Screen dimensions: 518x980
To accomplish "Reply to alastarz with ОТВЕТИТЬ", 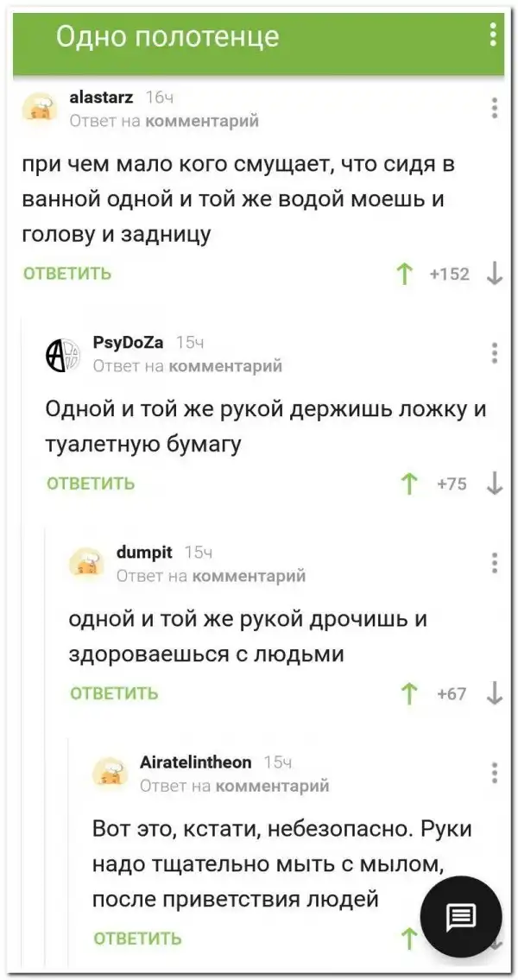I will tap(67, 275).
